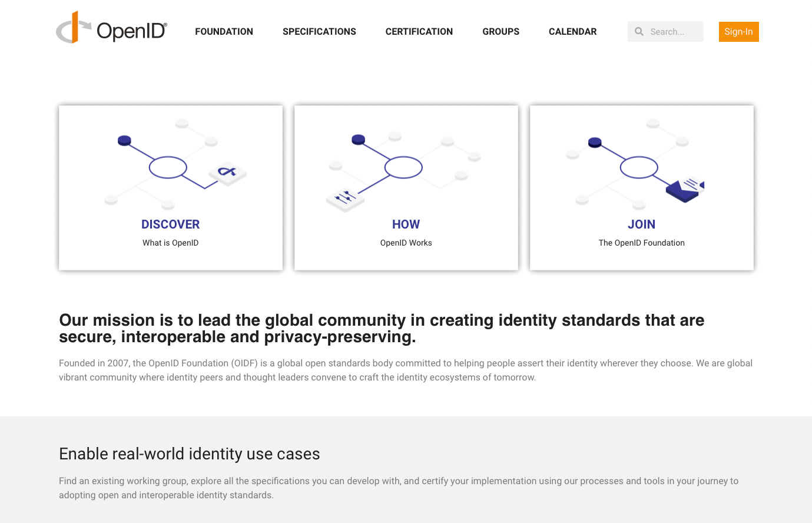812x523 pixels.
Task: Open the JOIN heading link
Action: click(x=642, y=224)
